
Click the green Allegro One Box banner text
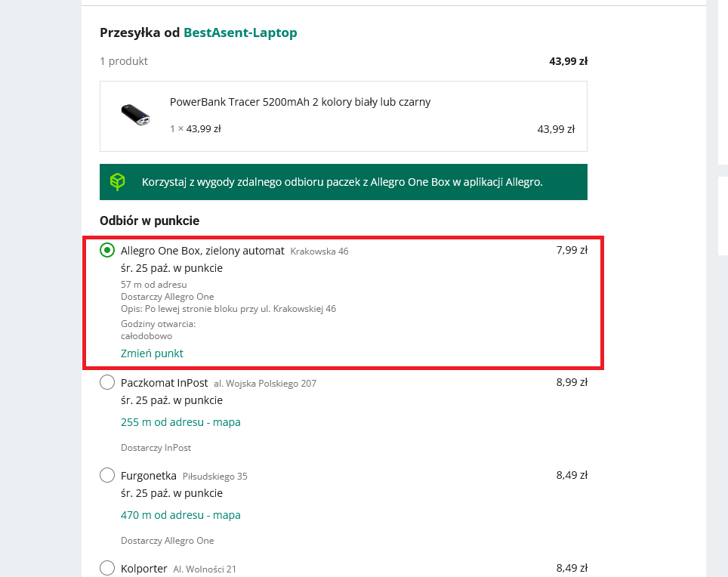[x=341, y=182]
